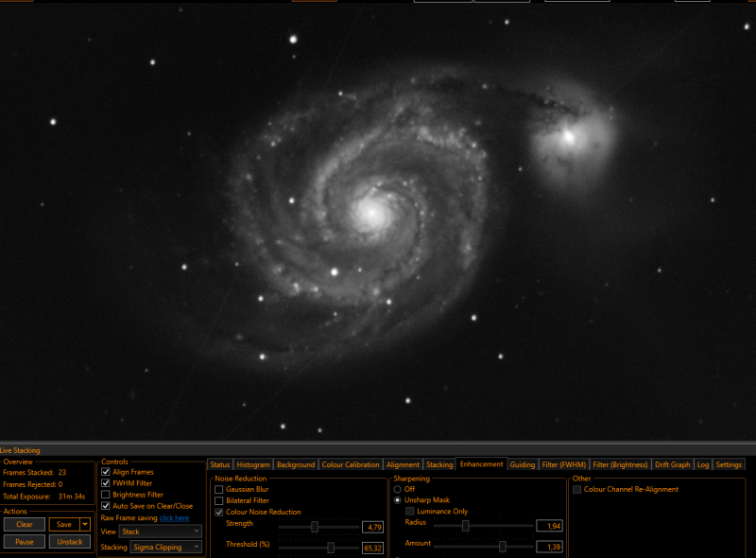Click the Radius value field 1,94
The image size is (756, 558).
click(550, 526)
